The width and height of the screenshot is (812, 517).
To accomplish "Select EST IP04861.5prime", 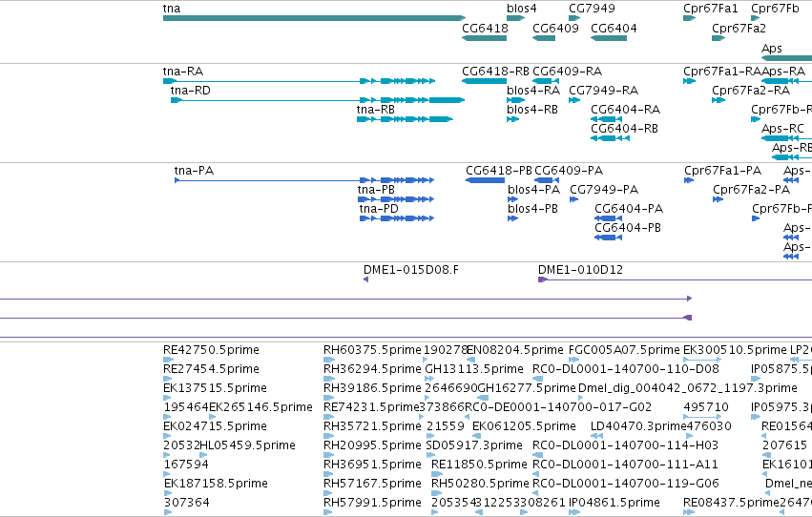I will click(x=614, y=503).
